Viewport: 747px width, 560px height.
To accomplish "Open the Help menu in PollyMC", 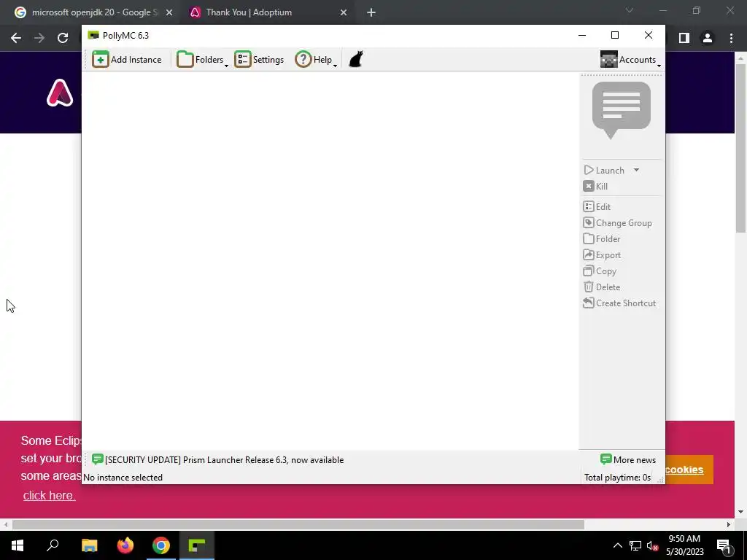I will (315, 60).
